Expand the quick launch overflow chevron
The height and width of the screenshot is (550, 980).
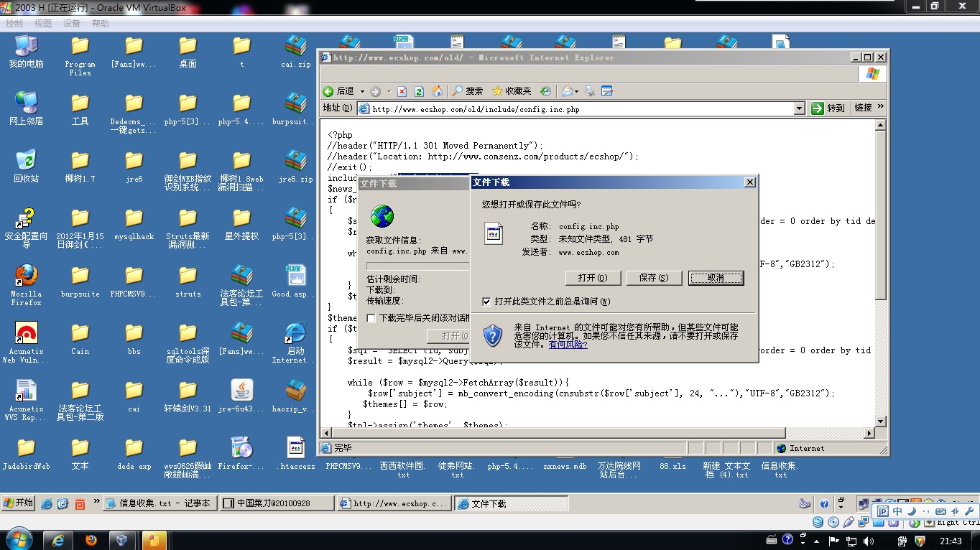tap(96, 501)
